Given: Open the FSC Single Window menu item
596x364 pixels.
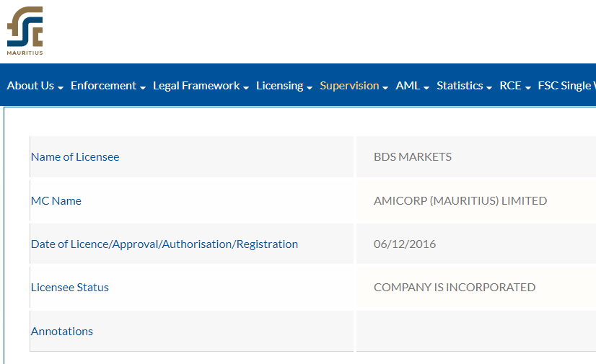Looking at the screenshot, I should coord(566,86).
